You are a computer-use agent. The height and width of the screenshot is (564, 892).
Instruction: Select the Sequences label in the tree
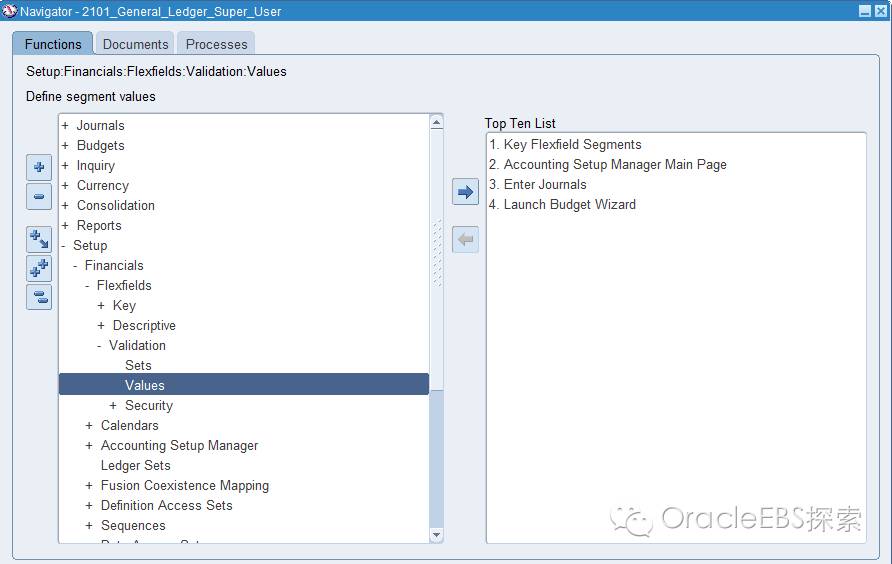click(x=133, y=525)
